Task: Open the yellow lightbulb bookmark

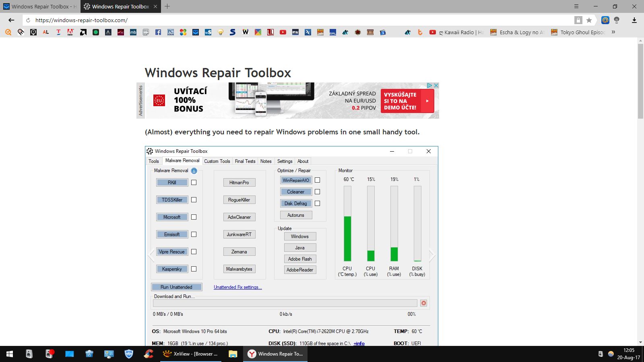Action: point(221,32)
